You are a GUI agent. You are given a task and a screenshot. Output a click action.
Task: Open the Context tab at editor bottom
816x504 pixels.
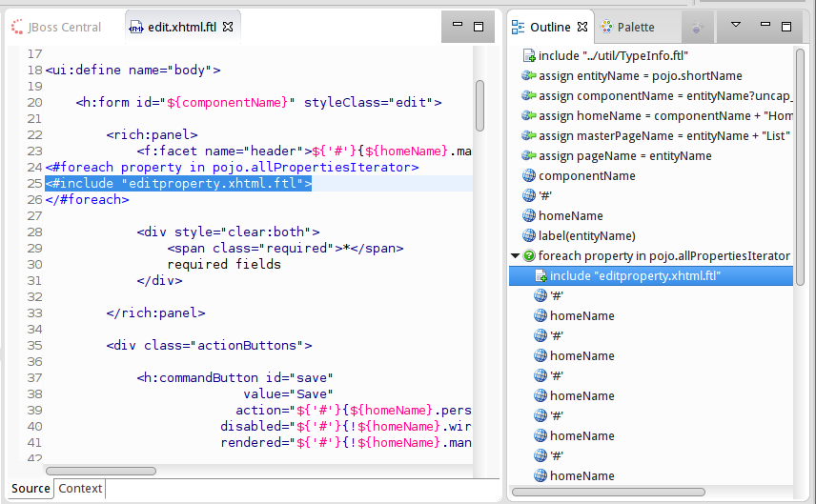point(80,489)
